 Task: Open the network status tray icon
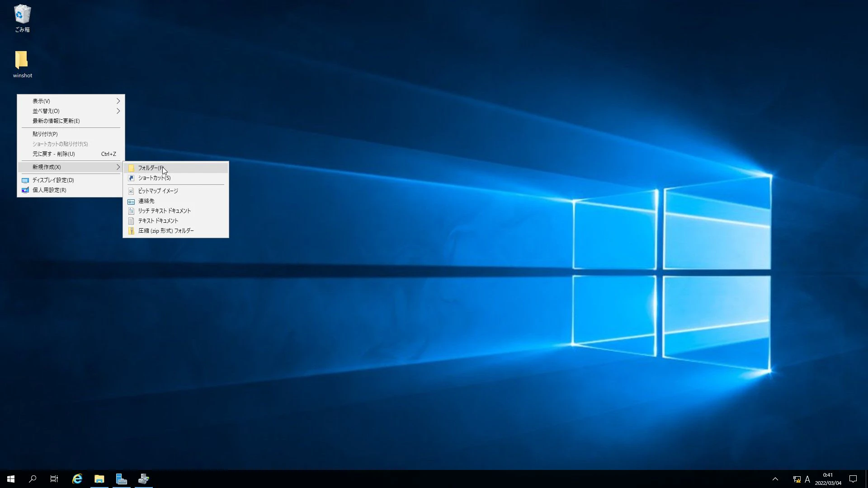click(797, 479)
